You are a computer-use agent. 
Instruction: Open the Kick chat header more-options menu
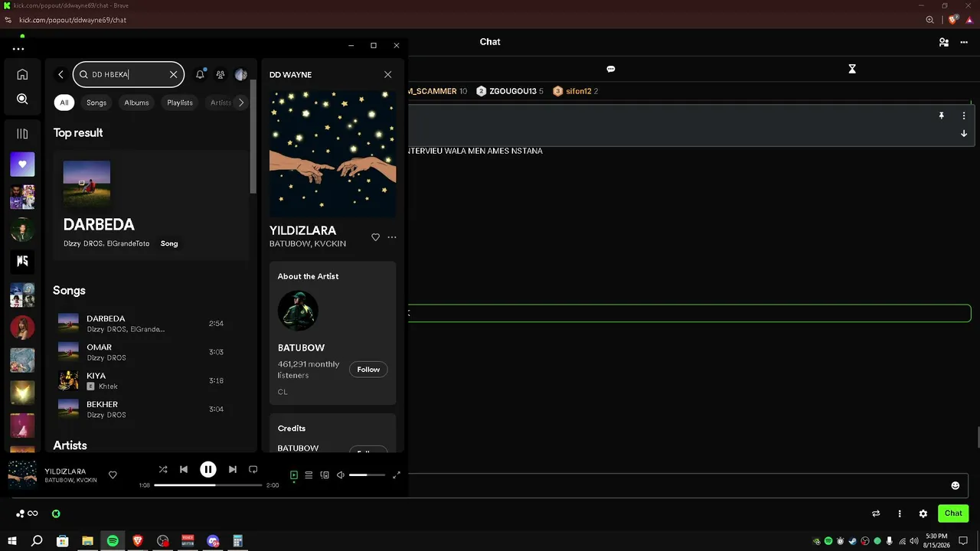[964, 42]
